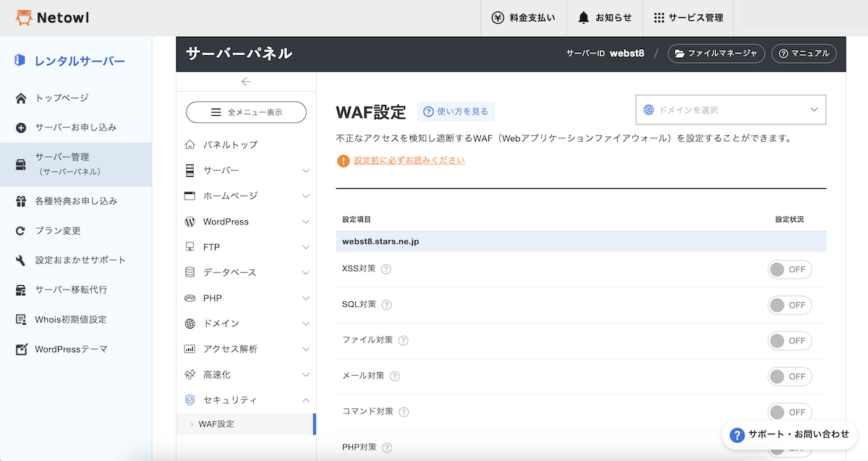Click the orange warning exclamation icon
Viewport: 868px width, 461px height.
(343, 161)
